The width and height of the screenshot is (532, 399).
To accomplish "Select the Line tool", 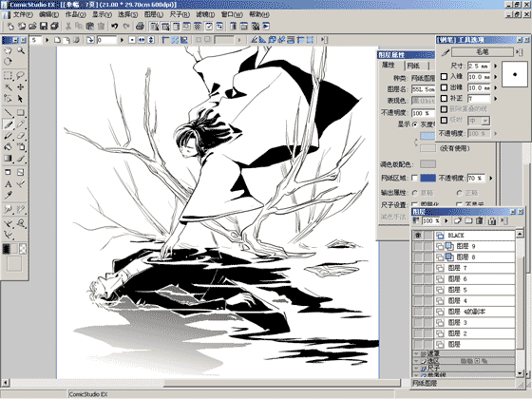I will 8,113.
